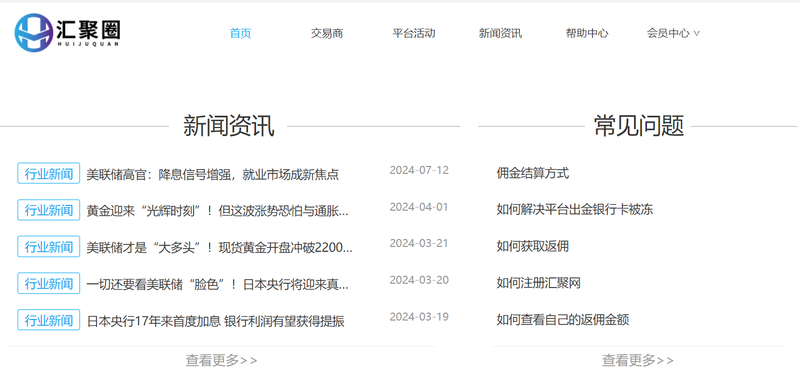Open FAQ 如何查看自己的返佣金额
Screen dimensions: 800x375
point(563,320)
